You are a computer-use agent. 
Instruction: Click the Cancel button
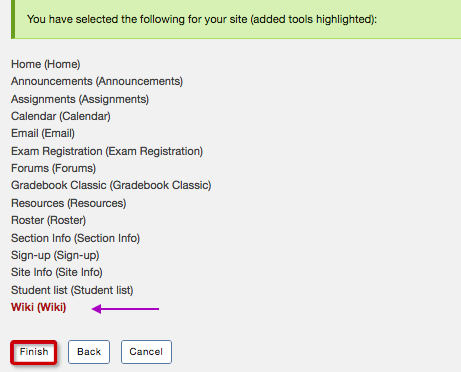pyautogui.click(x=146, y=352)
